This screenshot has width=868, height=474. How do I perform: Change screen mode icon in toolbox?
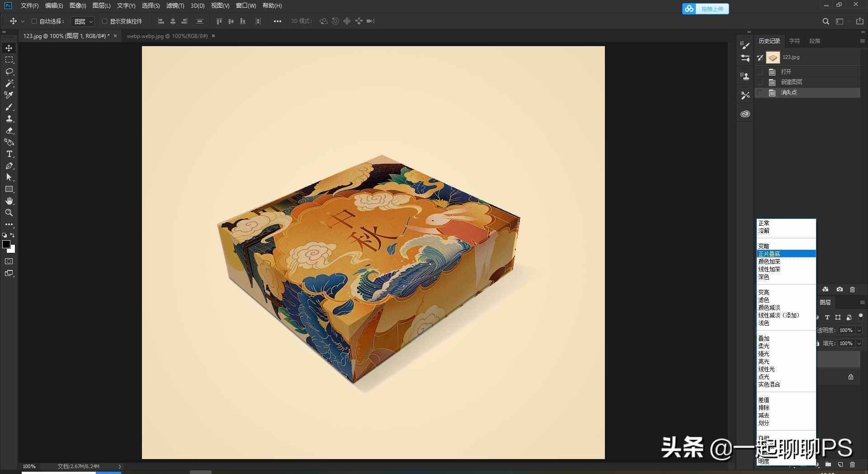coord(9,273)
